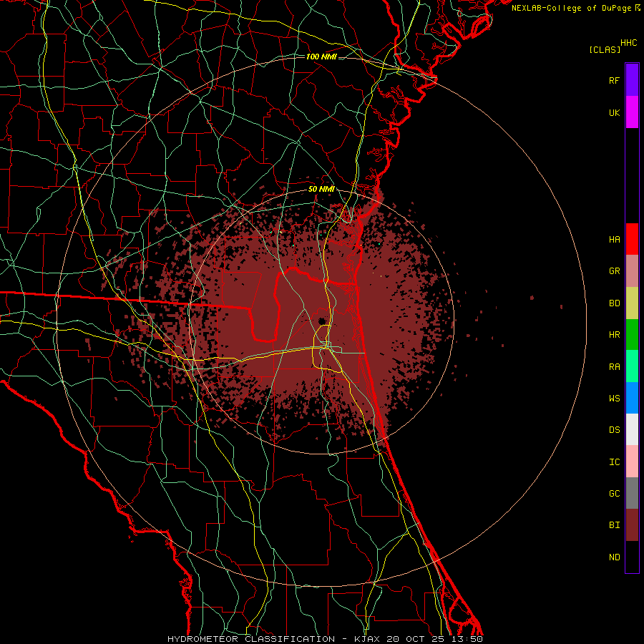The height and width of the screenshot is (644, 644).
Task: Click the UK magenta color swatch
Action: (632, 112)
